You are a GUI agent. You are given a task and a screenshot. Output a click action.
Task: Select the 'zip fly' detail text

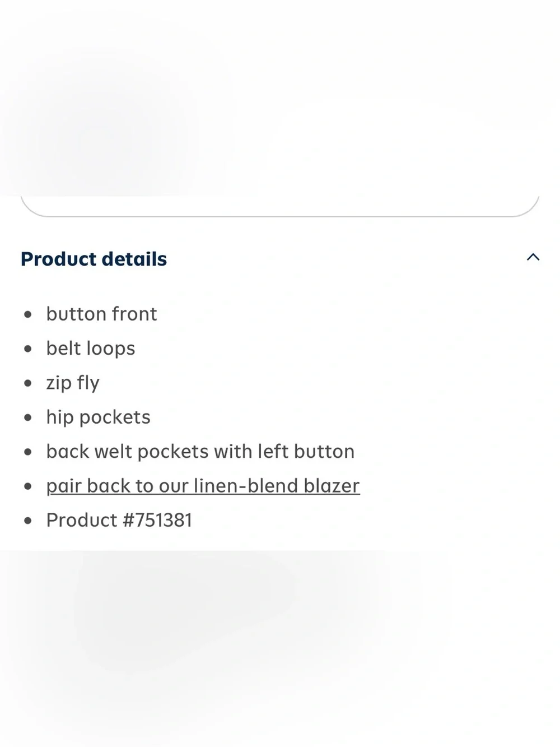tap(73, 383)
